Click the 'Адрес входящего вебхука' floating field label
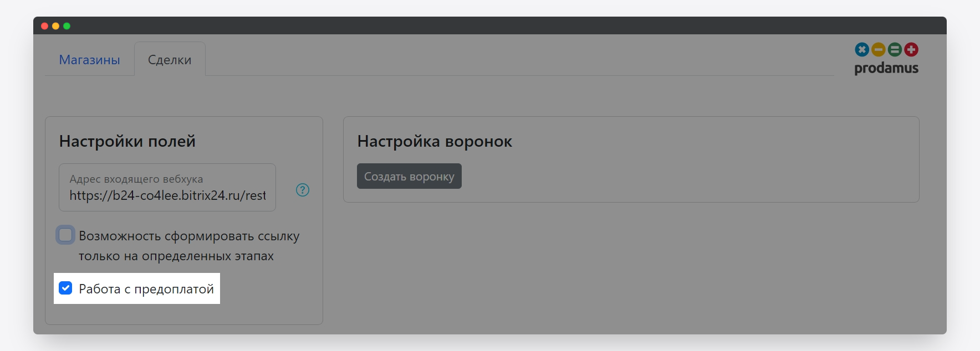The image size is (980, 351). tap(136, 179)
